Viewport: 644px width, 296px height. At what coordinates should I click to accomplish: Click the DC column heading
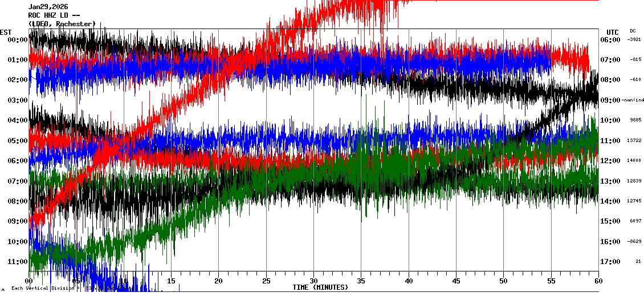(x=633, y=31)
